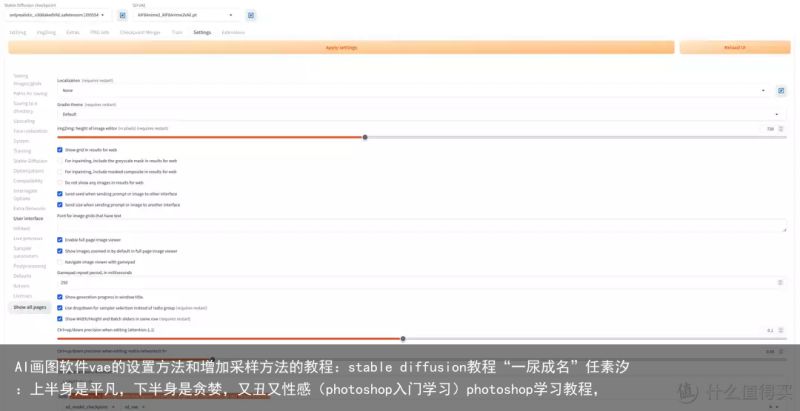800x411 pixels.
Task: Refresh the Stable Diffusion checkpoint list
Action: pos(122,15)
